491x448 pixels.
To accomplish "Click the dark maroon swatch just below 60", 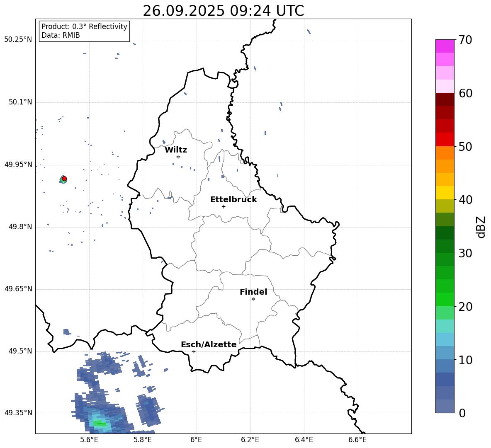I will point(445,99).
